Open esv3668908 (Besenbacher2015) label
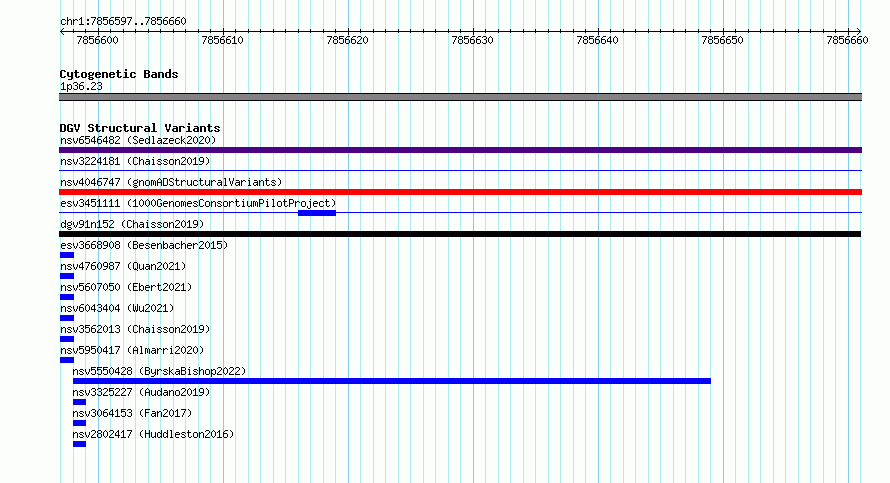 [x=144, y=245]
